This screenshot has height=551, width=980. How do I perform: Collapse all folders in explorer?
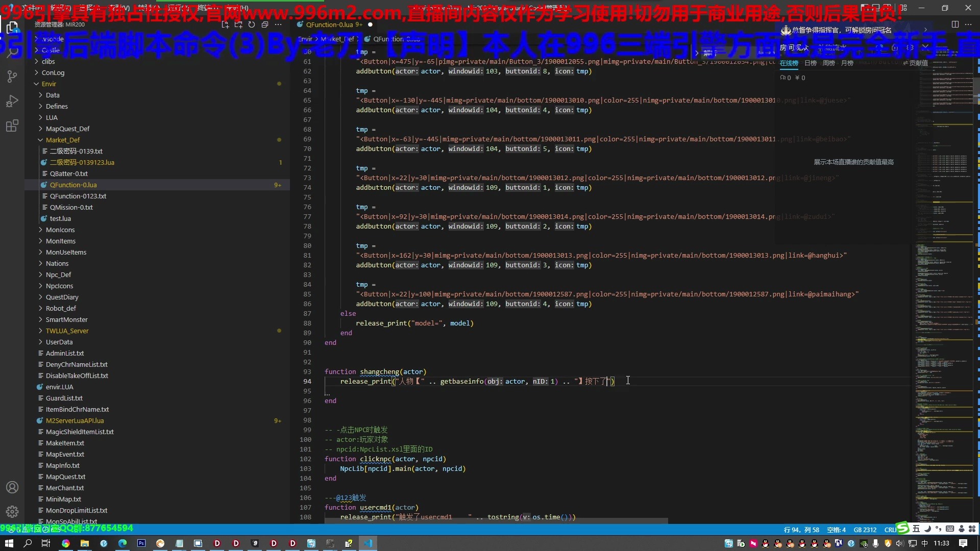tap(265, 24)
